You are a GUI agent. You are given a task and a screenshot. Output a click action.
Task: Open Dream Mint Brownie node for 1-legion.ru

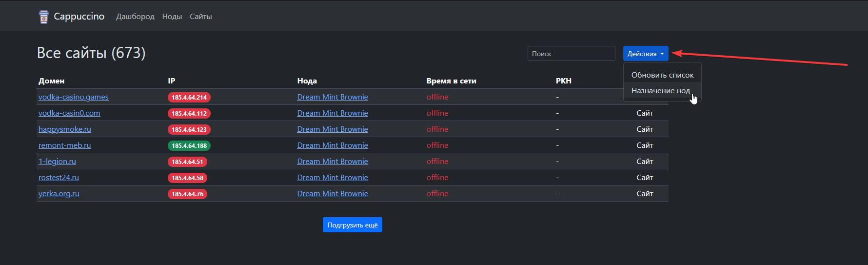pos(333,162)
